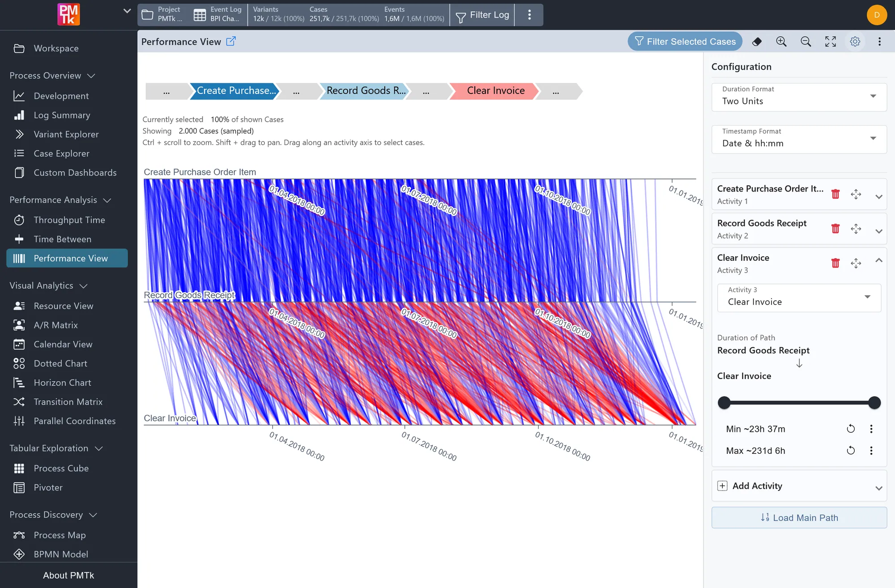Expand the Record Goods Receipt panel
The image size is (895, 588).
click(x=879, y=231)
